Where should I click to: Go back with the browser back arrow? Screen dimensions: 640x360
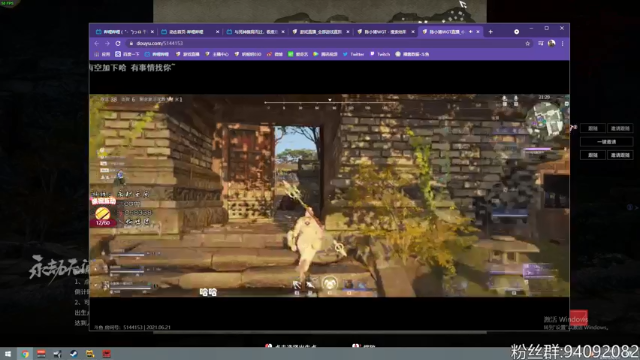pos(97,43)
